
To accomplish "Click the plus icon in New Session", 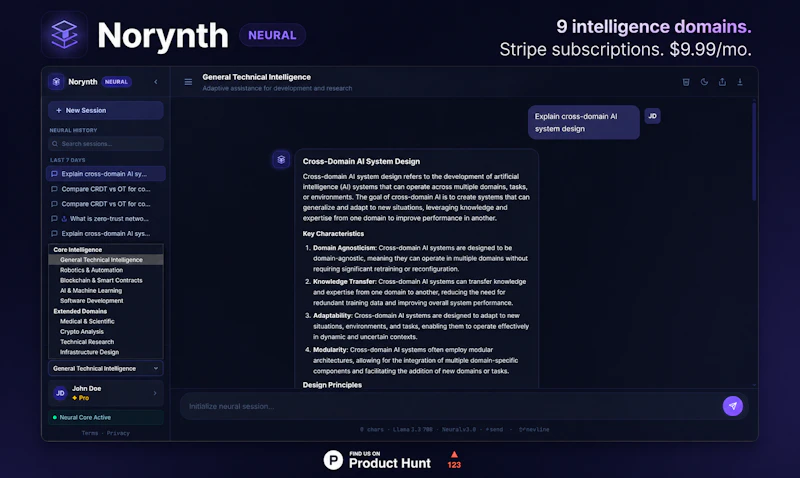I will [59, 110].
